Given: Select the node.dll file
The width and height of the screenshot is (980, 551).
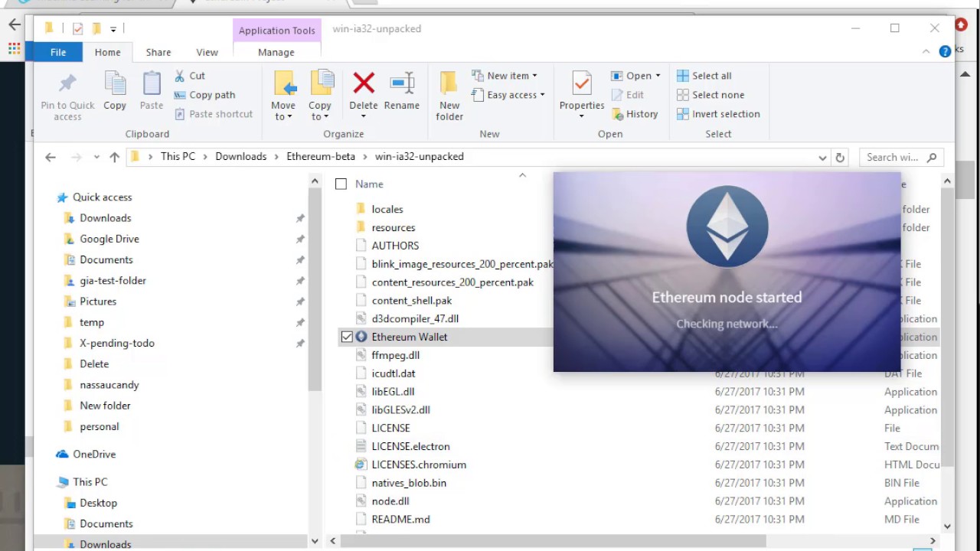Looking at the screenshot, I should [390, 501].
